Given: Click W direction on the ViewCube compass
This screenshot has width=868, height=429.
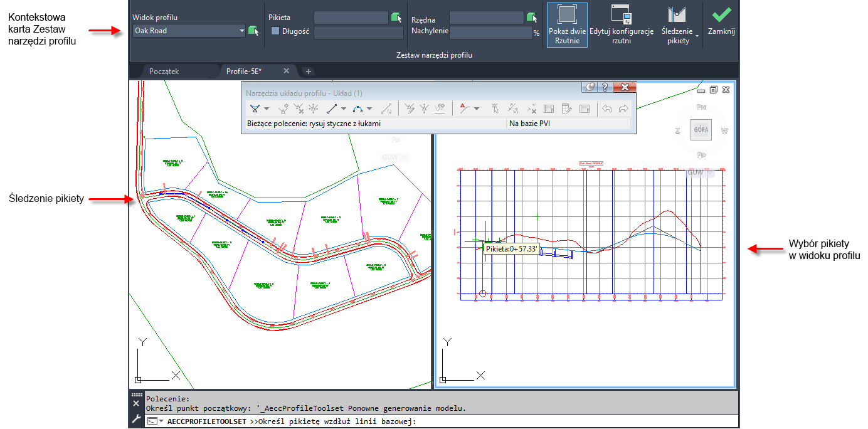Looking at the screenshot, I should (724, 131).
